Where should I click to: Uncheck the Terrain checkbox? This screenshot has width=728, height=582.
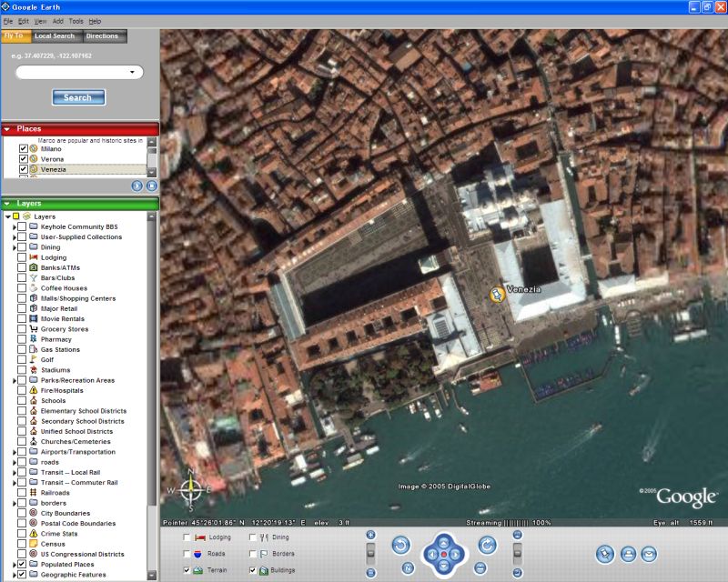pyautogui.click(x=187, y=570)
